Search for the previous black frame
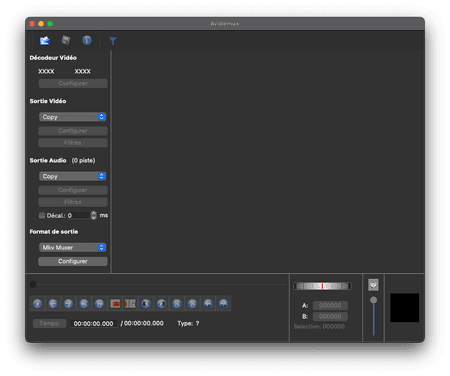This screenshot has width=450, height=376. click(146, 304)
